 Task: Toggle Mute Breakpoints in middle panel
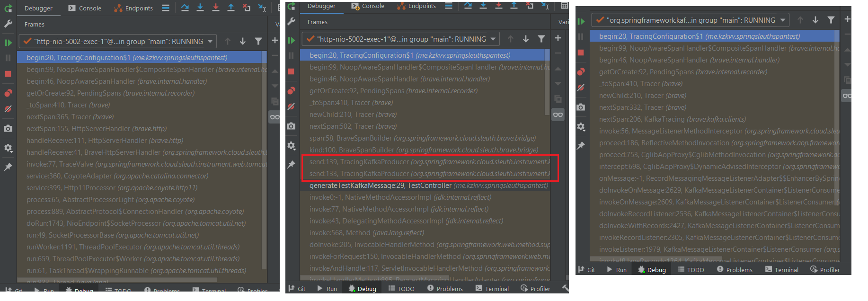point(291,106)
